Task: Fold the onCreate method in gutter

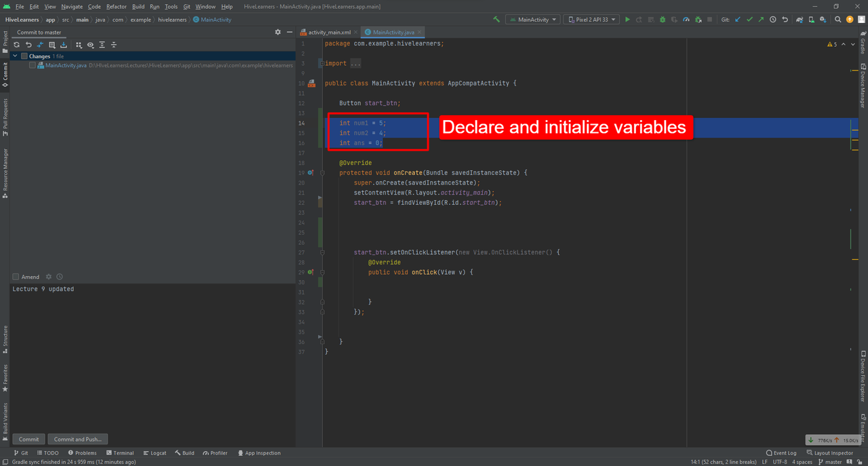Action: point(322,173)
